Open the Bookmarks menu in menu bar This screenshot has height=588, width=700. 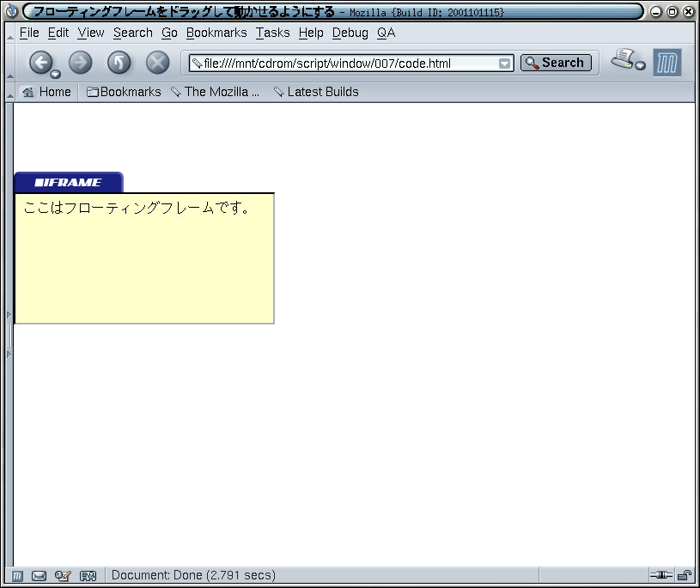point(216,33)
